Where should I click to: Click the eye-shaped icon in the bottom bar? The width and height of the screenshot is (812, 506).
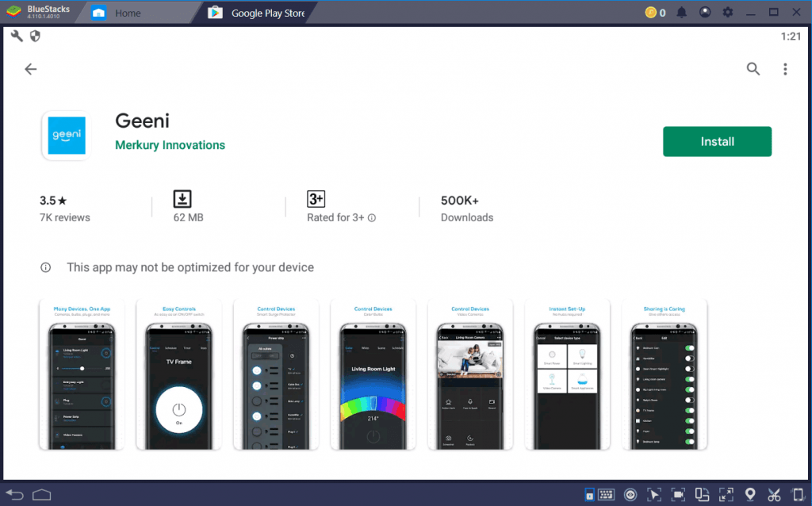tap(630, 495)
